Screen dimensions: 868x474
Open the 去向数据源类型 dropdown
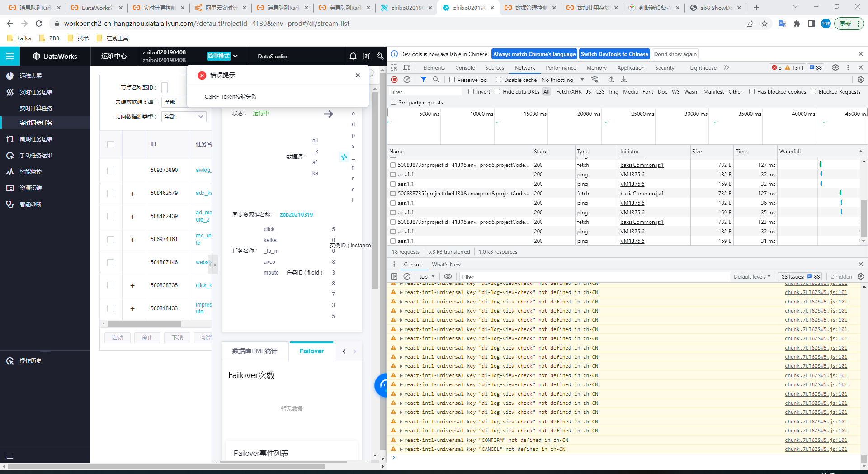(x=184, y=117)
